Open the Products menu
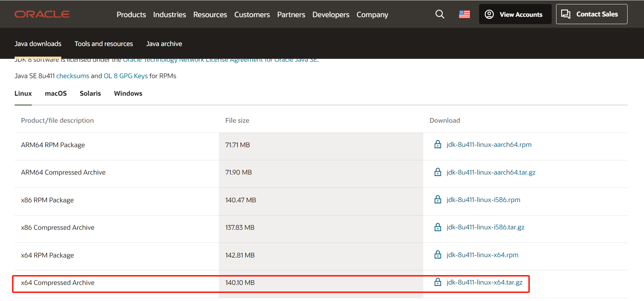Image resolution: width=644 pixels, height=301 pixels. (131, 15)
